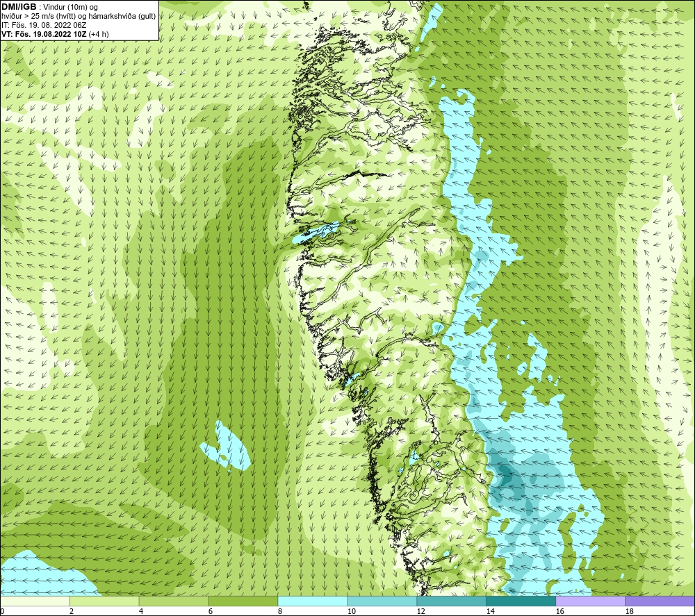Click the 10–12 m/s teal scale segment

click(x=382, y=601)
